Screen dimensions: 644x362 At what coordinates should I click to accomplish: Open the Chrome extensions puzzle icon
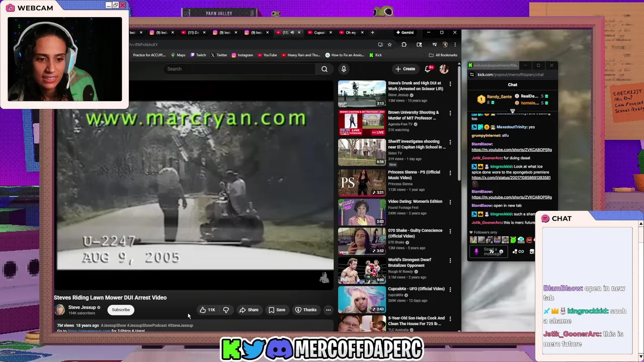(404, 44)
